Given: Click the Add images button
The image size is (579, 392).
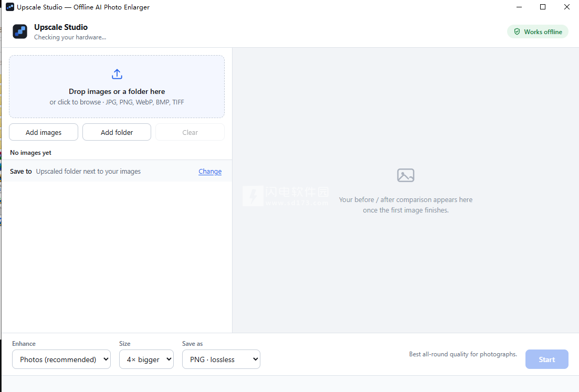Looking at the screenshot, I should point(44,132).
